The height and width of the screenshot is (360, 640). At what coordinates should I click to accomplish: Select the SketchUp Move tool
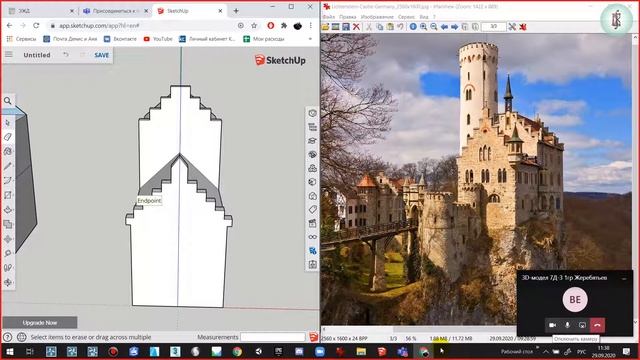click(8, 239)
